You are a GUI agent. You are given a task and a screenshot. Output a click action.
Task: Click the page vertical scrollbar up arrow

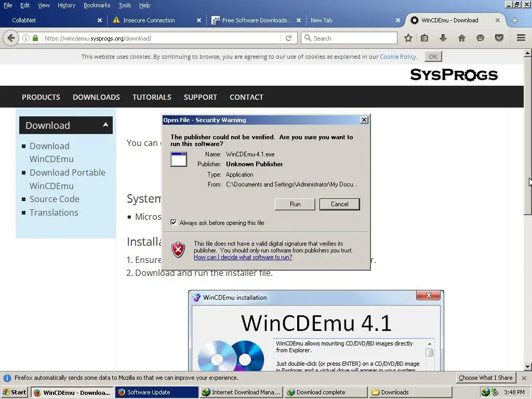coord(528,53)
